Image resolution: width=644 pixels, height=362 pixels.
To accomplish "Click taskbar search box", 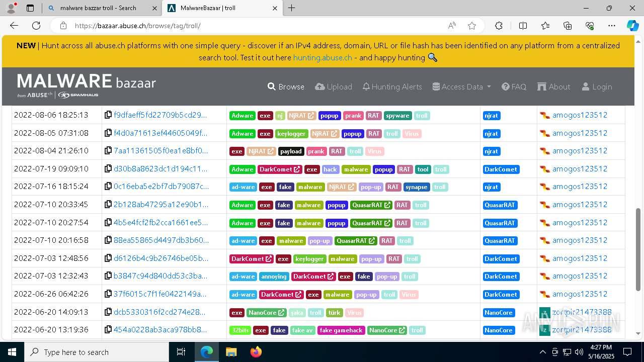I will tap(97, 352).
